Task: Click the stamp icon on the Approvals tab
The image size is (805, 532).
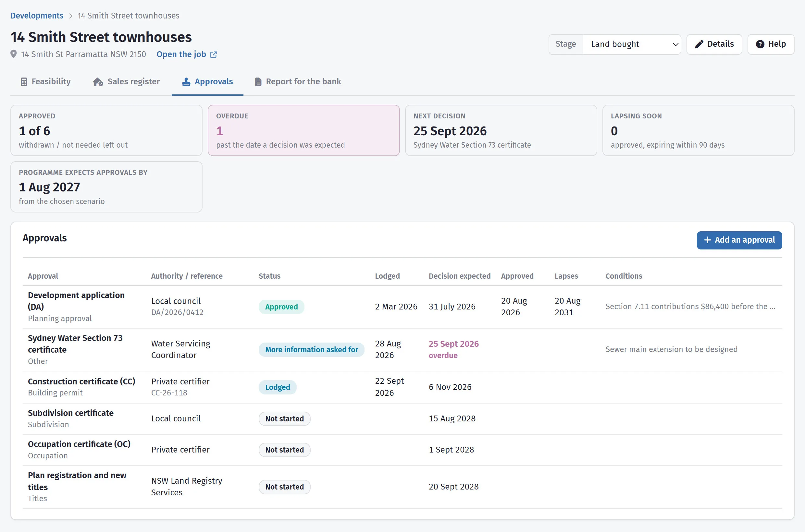Action: pos(186,82)
